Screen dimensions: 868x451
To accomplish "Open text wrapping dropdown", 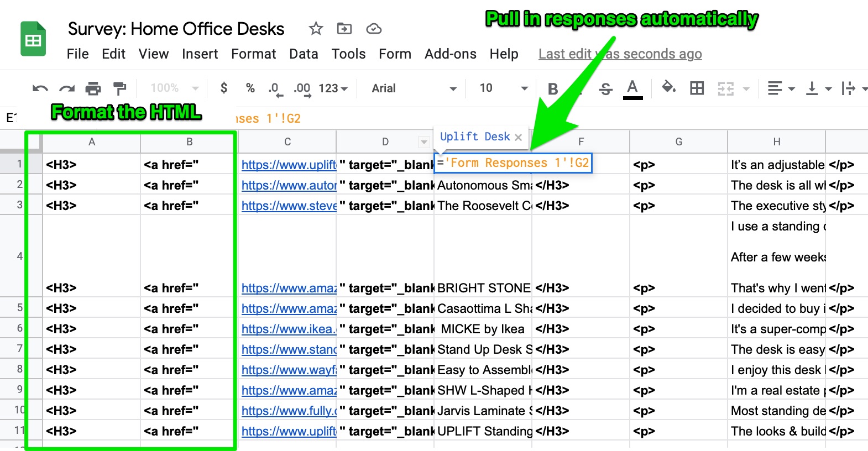I will [x=854, y=88].
